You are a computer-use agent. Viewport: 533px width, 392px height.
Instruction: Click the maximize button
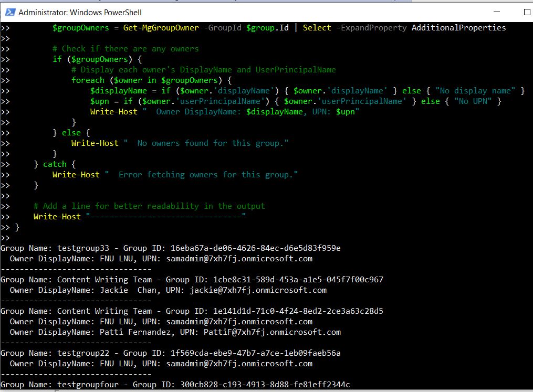click(527, 12)
